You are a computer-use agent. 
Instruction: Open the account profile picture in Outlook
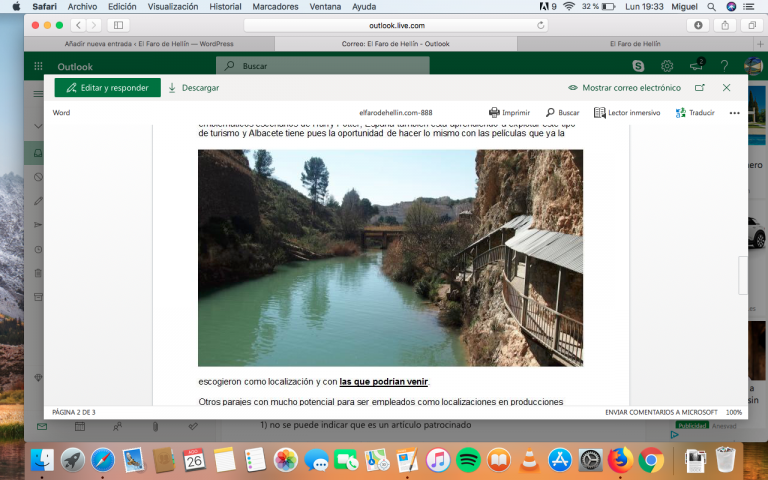pos(753,66)
